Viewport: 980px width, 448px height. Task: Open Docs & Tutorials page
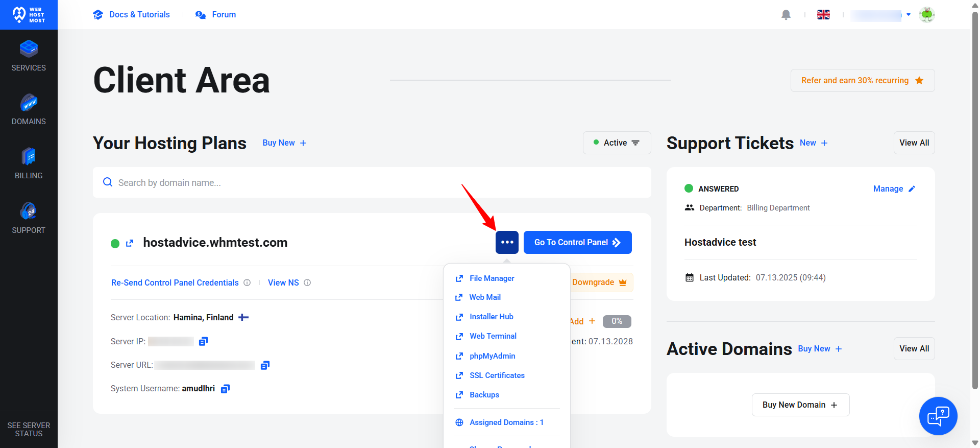point(132,14)
